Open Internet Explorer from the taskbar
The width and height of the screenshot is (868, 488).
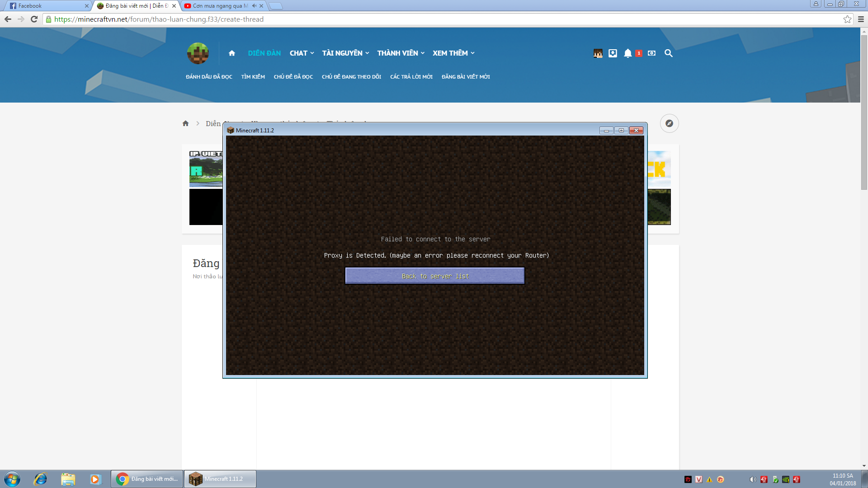pos(41,479)
